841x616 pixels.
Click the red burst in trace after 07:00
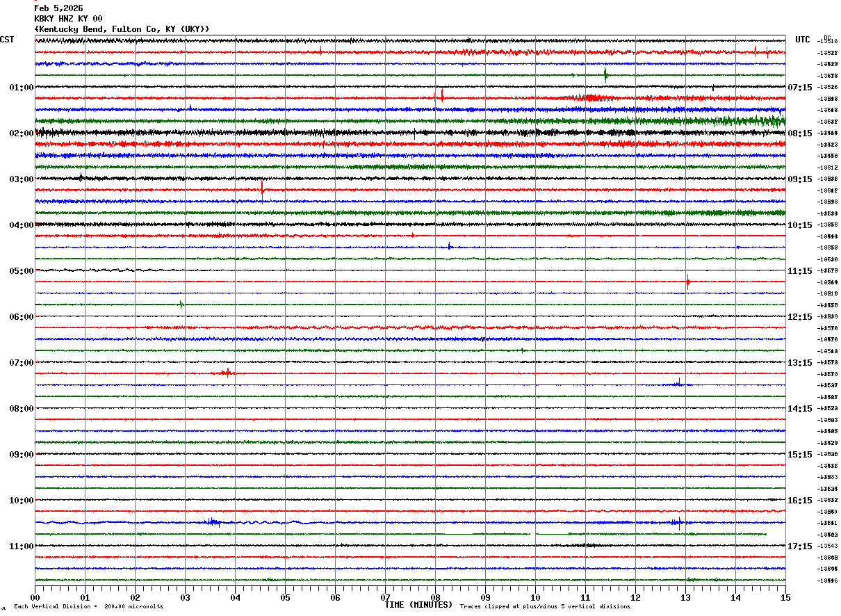click(227, 373)
